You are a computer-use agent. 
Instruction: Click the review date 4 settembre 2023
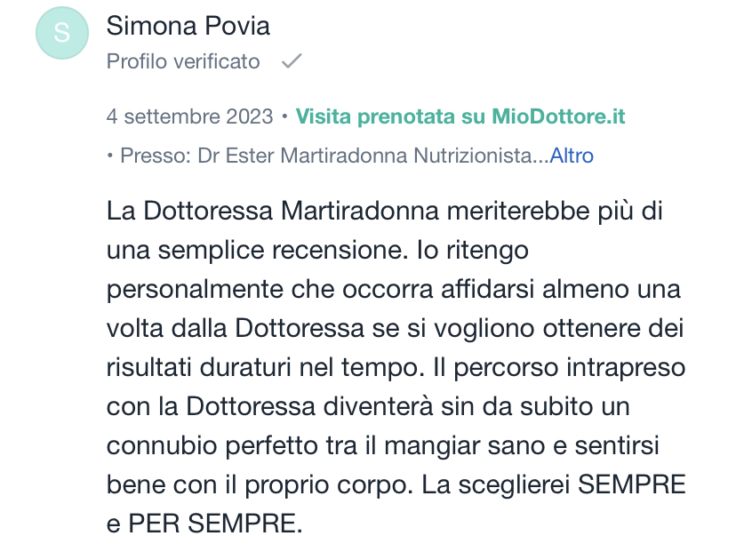(x=188, y=116)
